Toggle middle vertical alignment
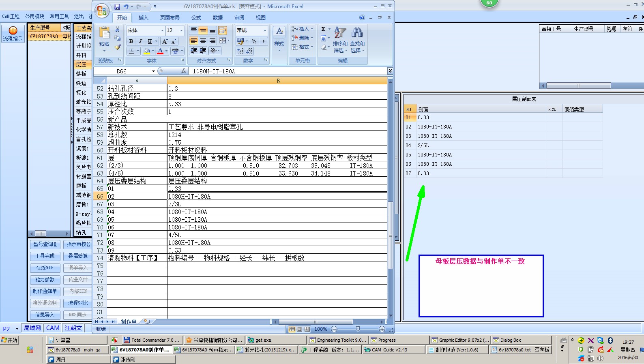 click(203, 30)
